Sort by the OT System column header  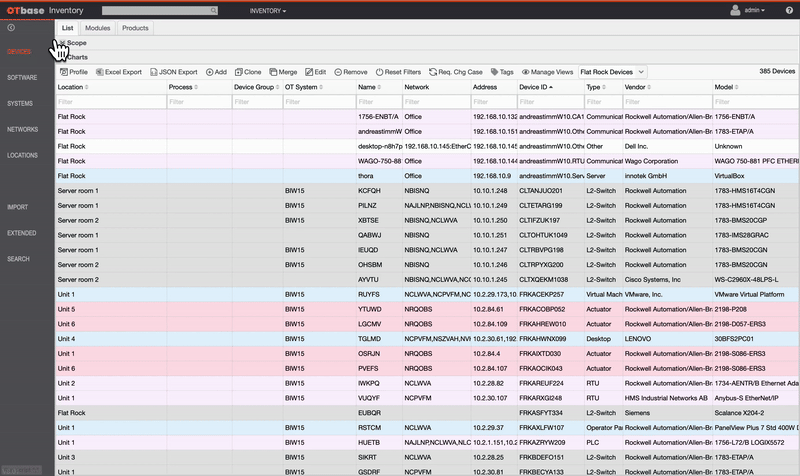pyautogui.click(x=304, y=87)
